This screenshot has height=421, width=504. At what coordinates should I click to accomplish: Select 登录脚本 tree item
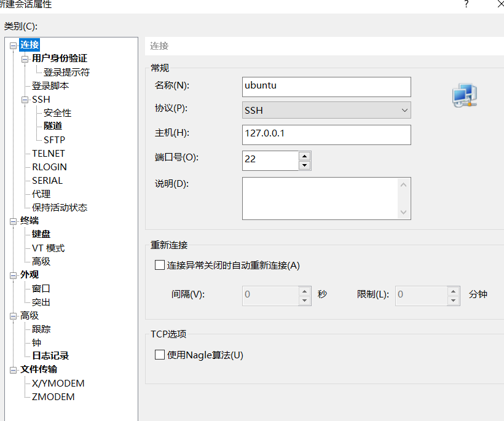pyautogui.click(x=50, y=85)
